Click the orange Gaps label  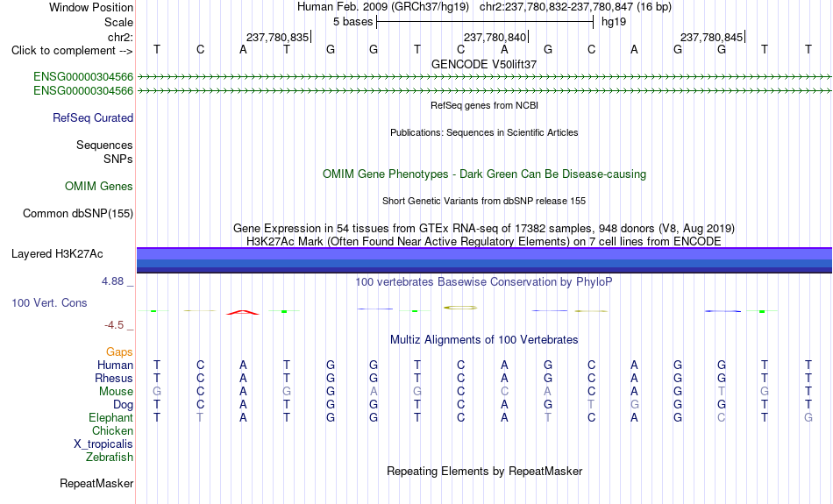coord(119,351)
